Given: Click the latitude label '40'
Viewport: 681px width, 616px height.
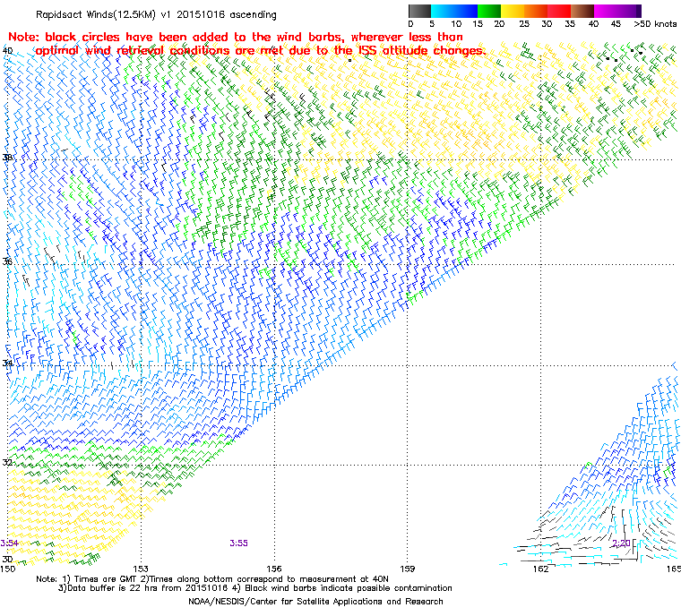Looking at the screenshot, I should point(8,51).
